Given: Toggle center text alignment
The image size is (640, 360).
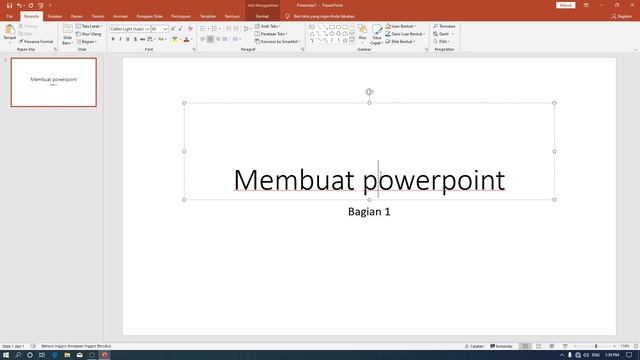Looking at the screenshot, I should 210,39.
